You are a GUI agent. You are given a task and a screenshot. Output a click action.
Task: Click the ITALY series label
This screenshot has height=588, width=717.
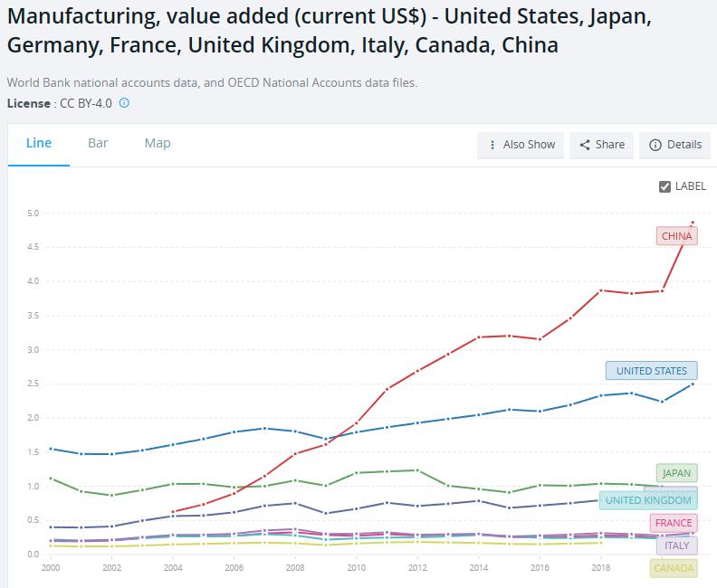tap(676, 545)
